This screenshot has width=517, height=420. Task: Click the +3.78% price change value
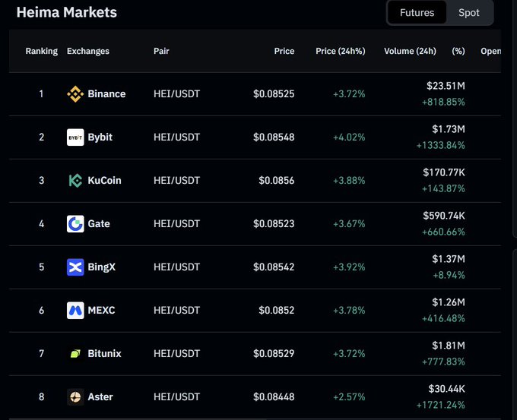(x=349, y=311)
